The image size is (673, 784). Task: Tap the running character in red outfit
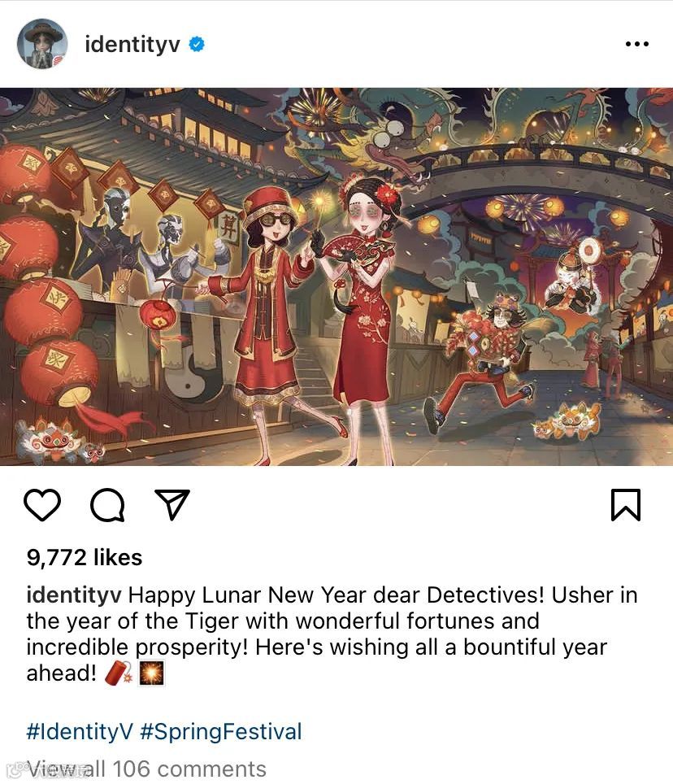click(x=480, y=360)
